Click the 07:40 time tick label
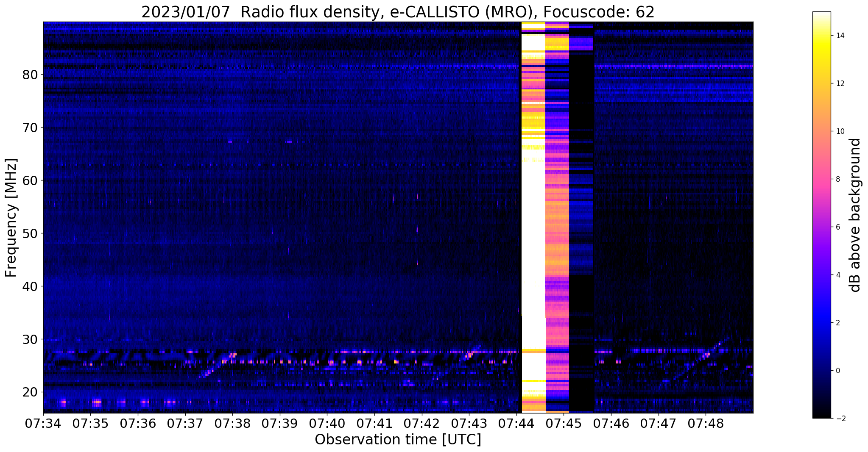 pyautogui.click(x=327, y=423)
